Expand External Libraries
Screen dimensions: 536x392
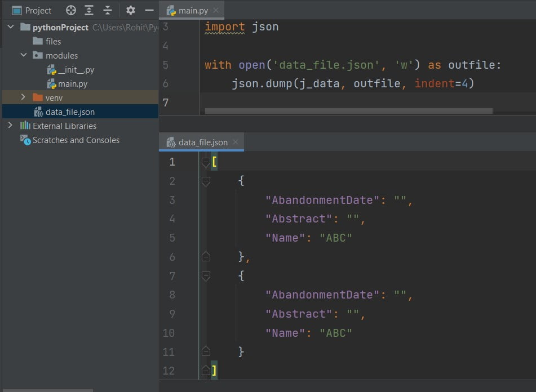click(x=10, y=126)
